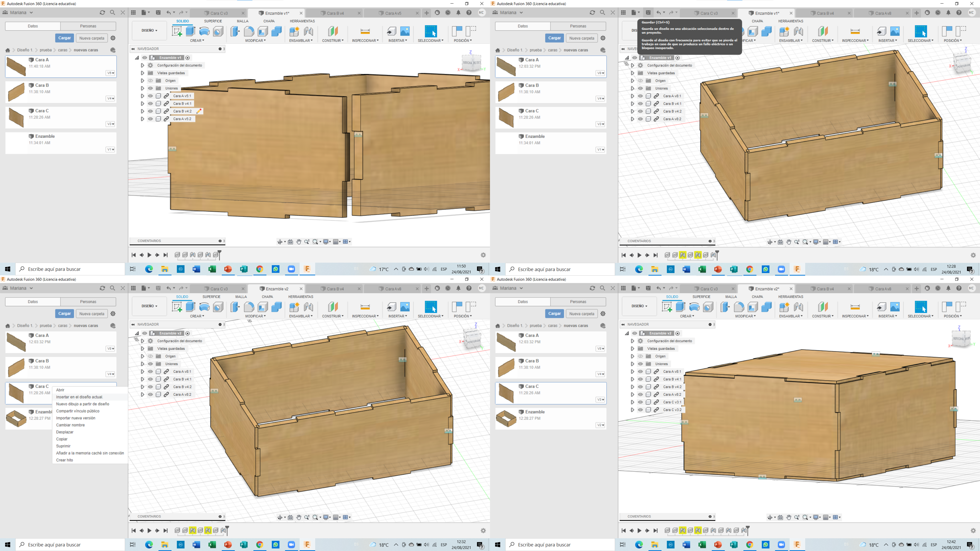
Task: Click Measure icon in window with open context menu
Action: click(x=365, y=307)
